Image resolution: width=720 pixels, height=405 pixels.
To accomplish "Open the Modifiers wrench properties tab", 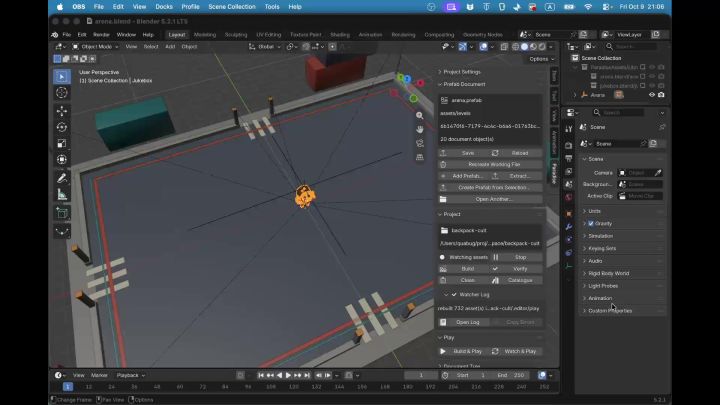I will coord(569,227).
